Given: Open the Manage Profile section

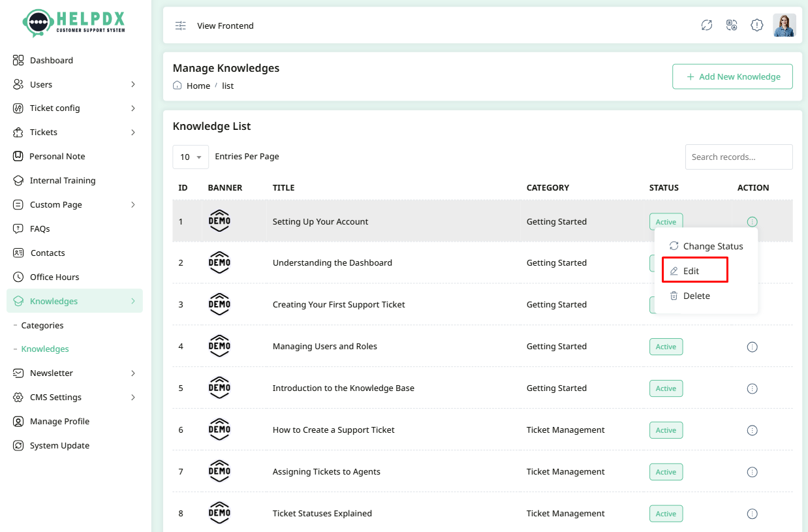Looking at the screenshot, I should click(59, 421).
